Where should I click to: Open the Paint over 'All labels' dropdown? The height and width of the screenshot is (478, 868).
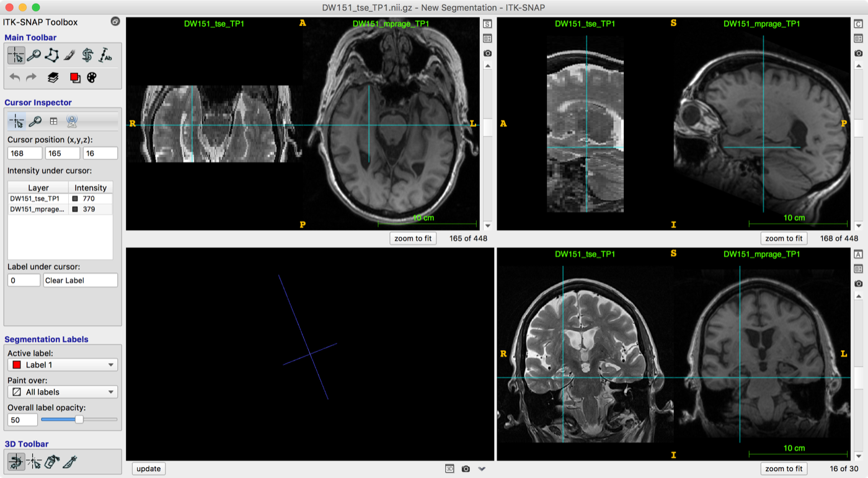click(63, 392)
